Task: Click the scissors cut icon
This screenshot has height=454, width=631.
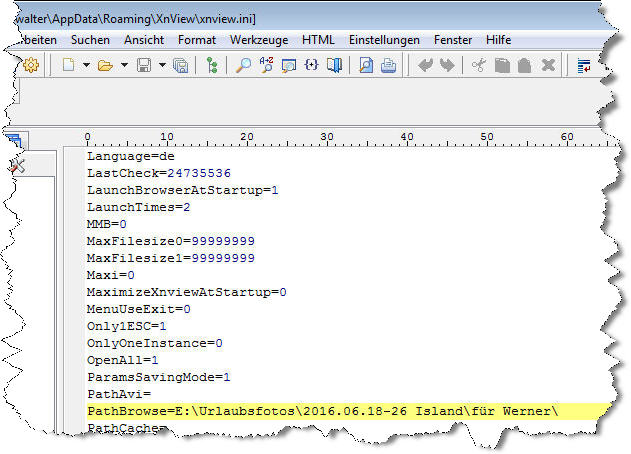Action: [479, 66]
